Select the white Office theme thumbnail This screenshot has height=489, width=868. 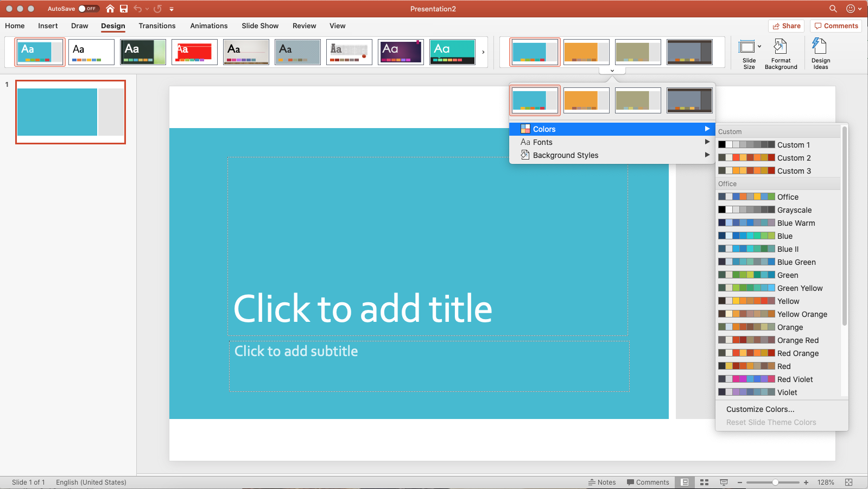click(x=91, y=52)
